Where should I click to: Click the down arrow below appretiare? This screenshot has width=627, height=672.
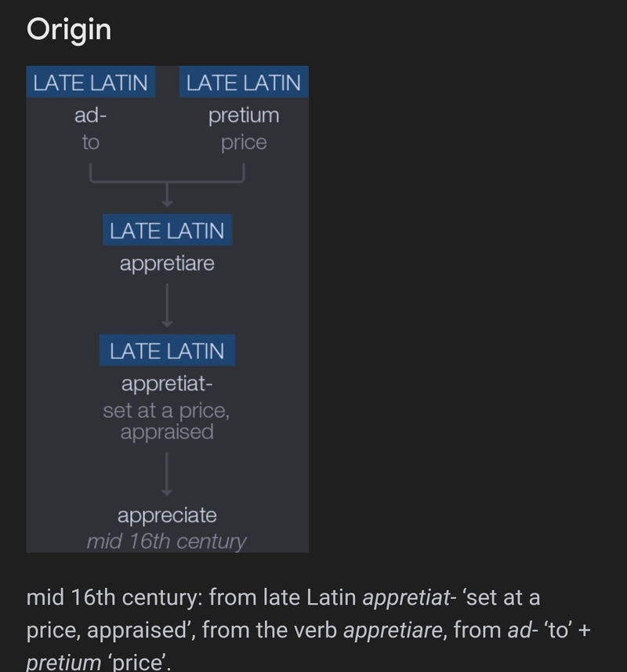(167, 306)
